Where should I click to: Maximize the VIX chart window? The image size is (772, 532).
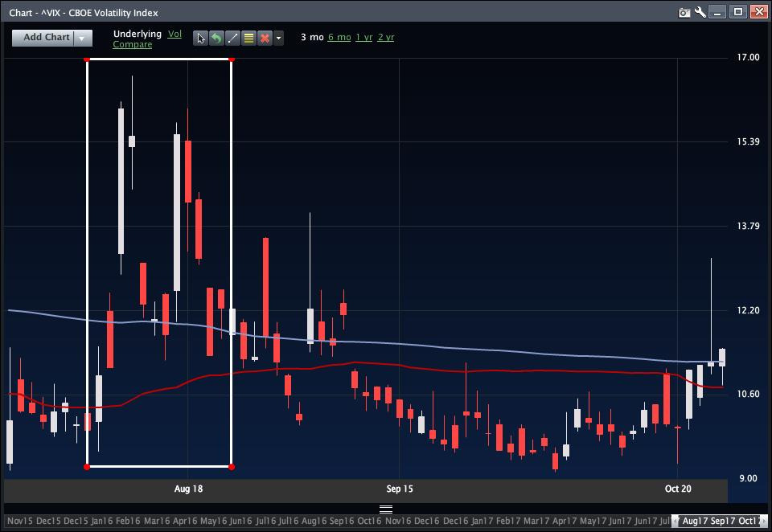click(x=738, y=12)
